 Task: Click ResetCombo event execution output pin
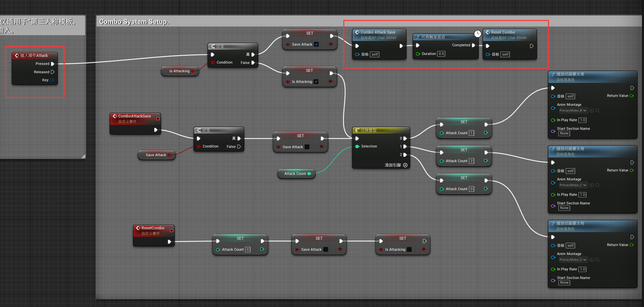click(169, 242)
